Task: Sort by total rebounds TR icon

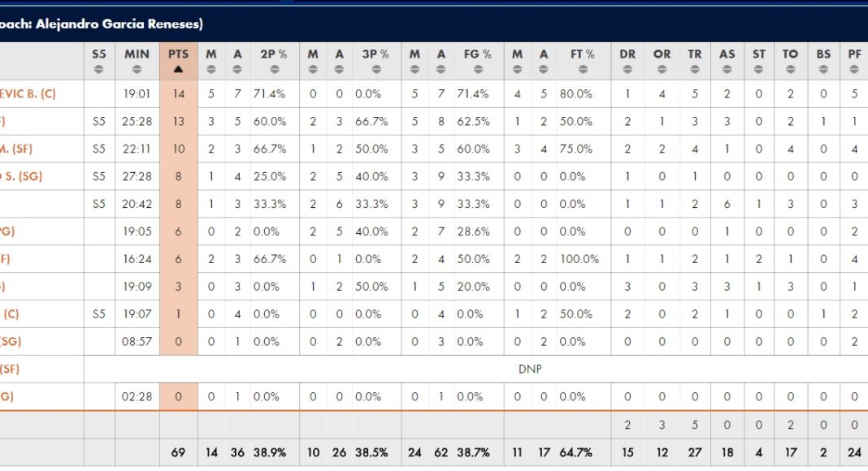Action: [695, 69]
